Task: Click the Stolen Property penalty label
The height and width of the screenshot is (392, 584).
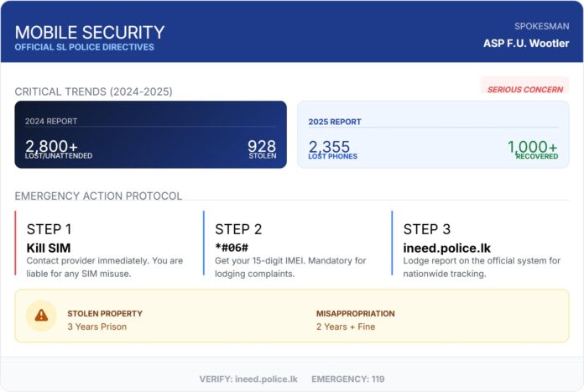Action: [x=105, y=313]
